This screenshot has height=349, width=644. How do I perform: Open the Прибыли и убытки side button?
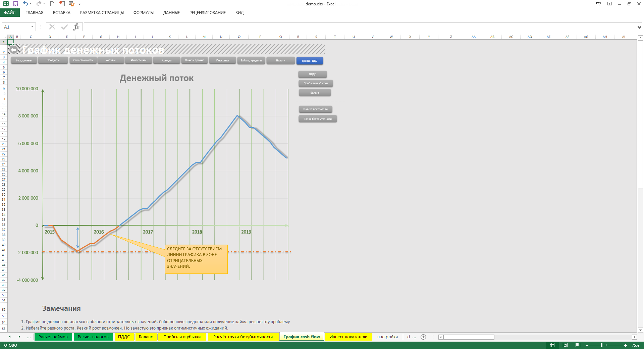pyautogui.click(x=316, y=83)
